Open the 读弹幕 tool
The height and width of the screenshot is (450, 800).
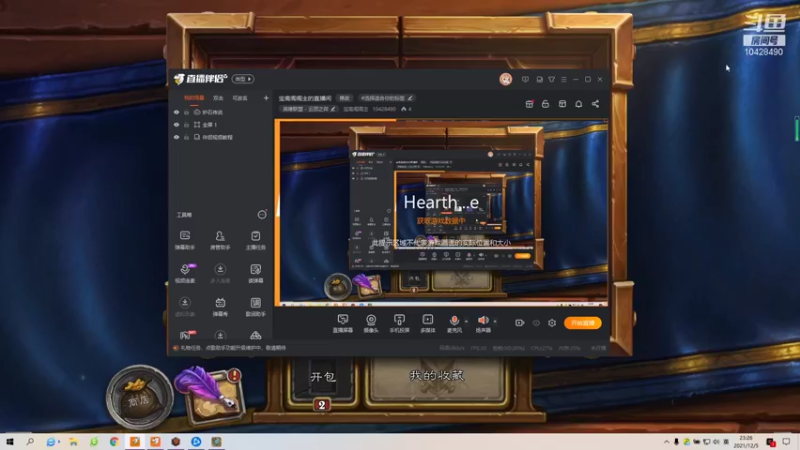tap(255, 273)
